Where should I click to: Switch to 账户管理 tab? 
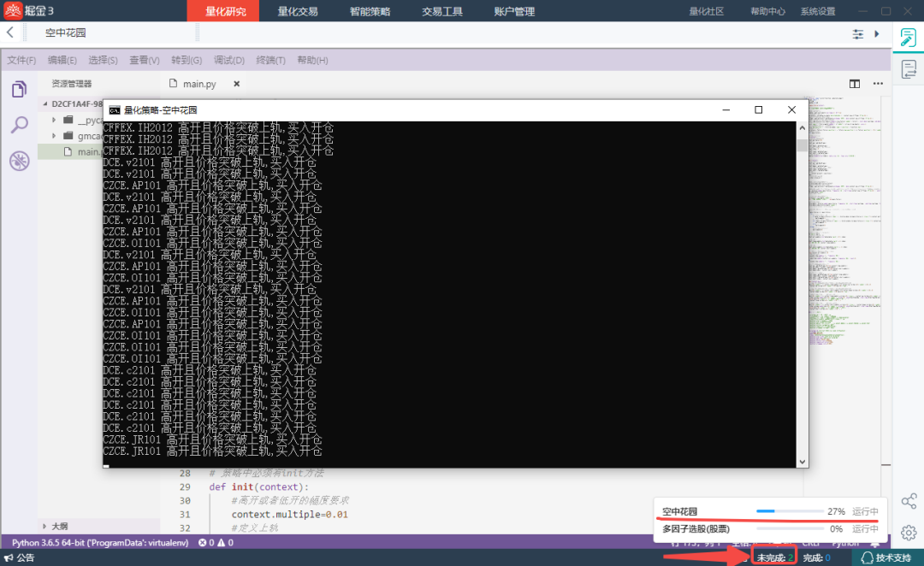pyautogui.click(x=514, y=11)
